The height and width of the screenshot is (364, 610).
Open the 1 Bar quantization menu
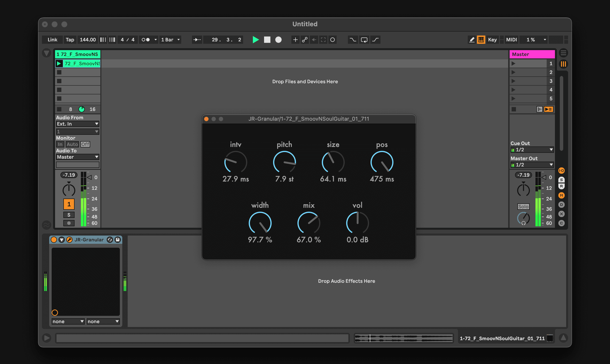click(x=170, y=40)
